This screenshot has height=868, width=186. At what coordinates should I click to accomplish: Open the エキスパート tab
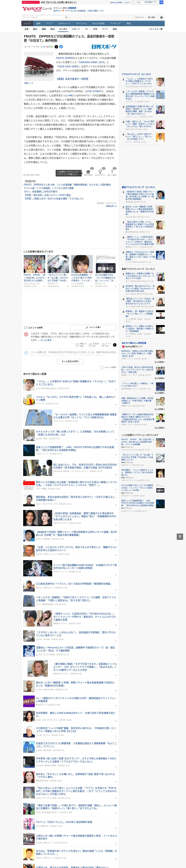coord(64,24)
